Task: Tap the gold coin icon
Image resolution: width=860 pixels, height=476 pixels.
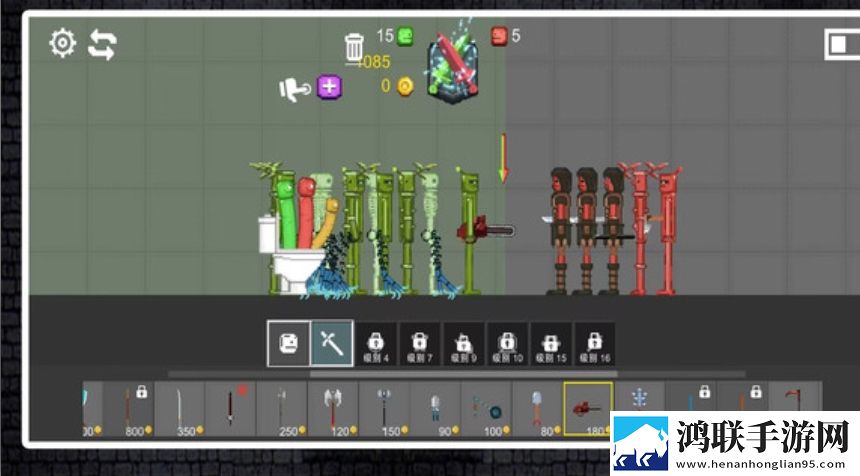Action: [405, 86]
